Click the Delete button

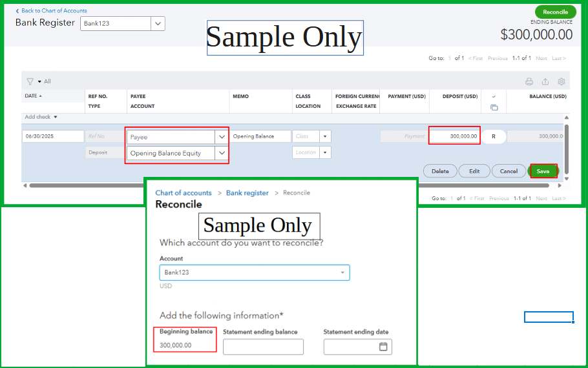pos(440,171)
